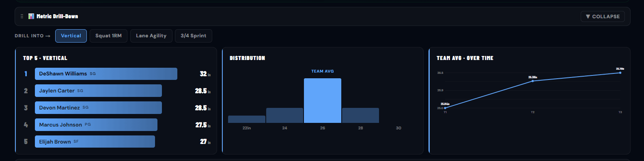The image size is (644, 161).
Task: Click the 28 distribution bar
Action: pyautogui.click(x=360, y=115)
